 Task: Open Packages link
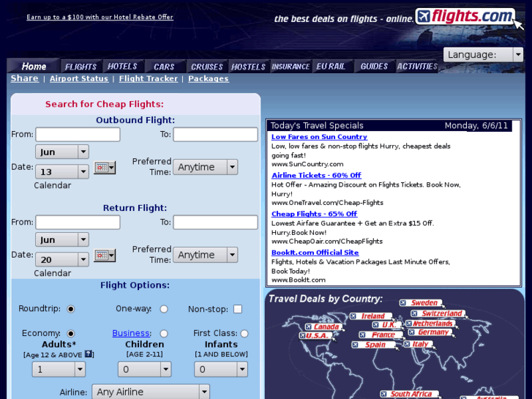(x=209, y=79)
